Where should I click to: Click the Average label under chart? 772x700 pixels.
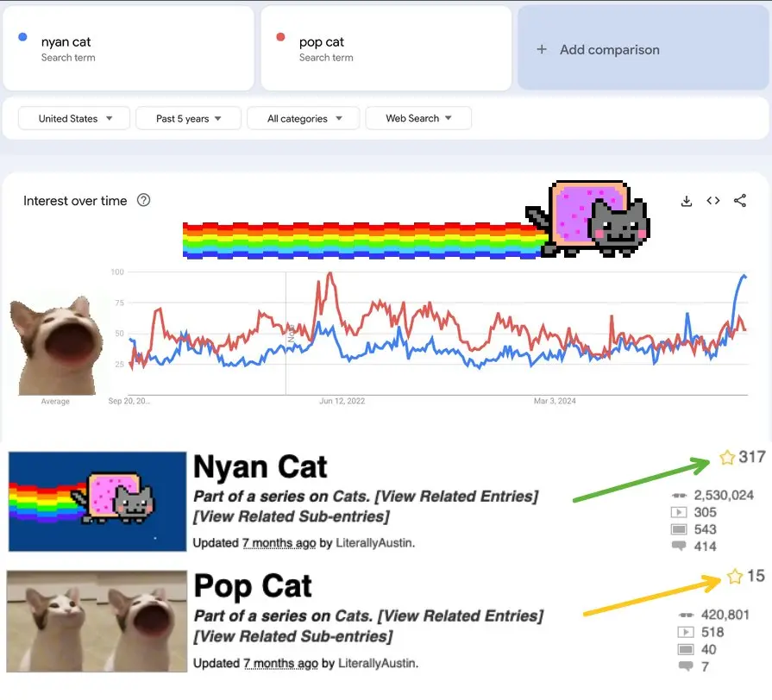point(55,402)
